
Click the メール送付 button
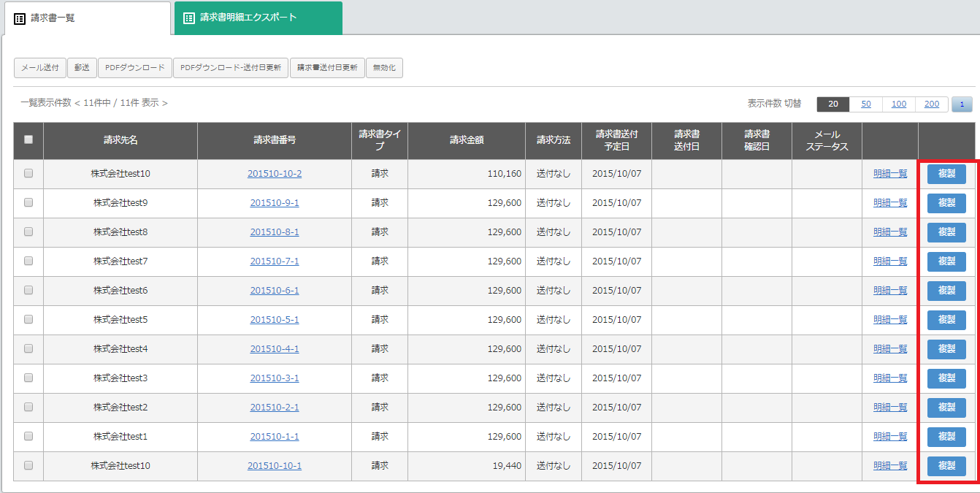click(x=40, y=68)
